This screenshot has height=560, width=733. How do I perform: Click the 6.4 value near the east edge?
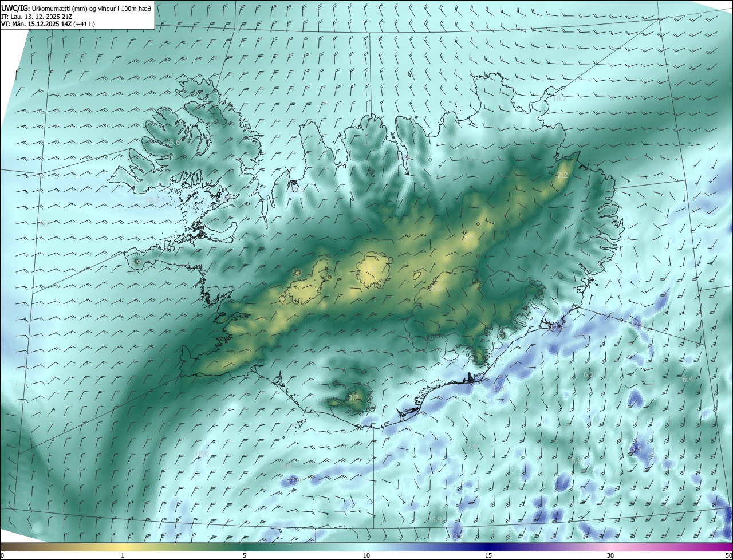[x=688, y=379]
